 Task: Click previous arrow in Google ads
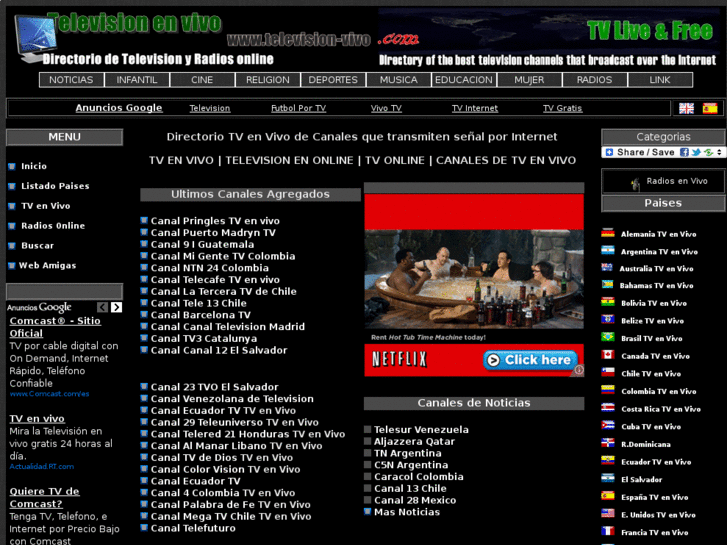(x=102, y=307)
